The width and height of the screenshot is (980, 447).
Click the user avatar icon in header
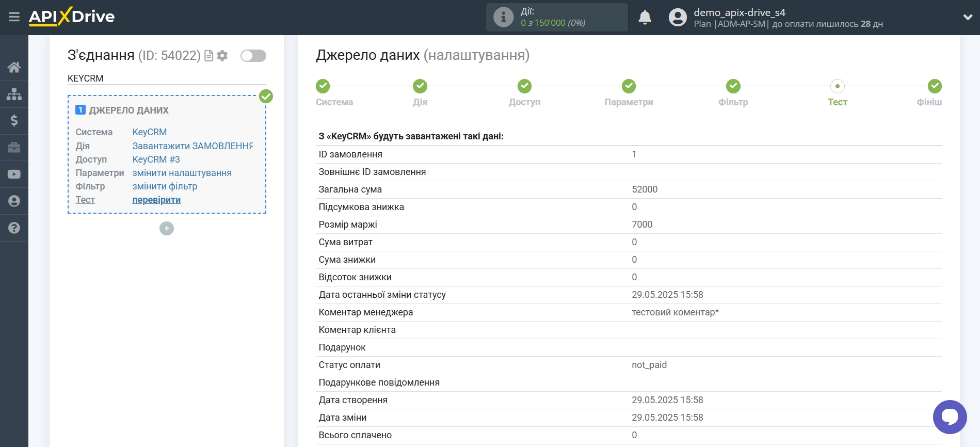pos(678,18)
